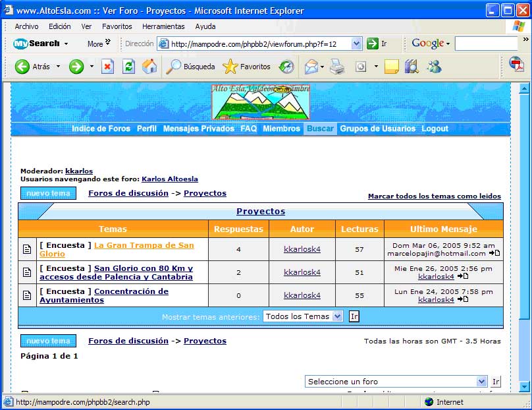Image resolution: width=532 pixels, height=410 pixels.
Task: Click the Stop loading toolbar icon
Action: click(107, 67)
